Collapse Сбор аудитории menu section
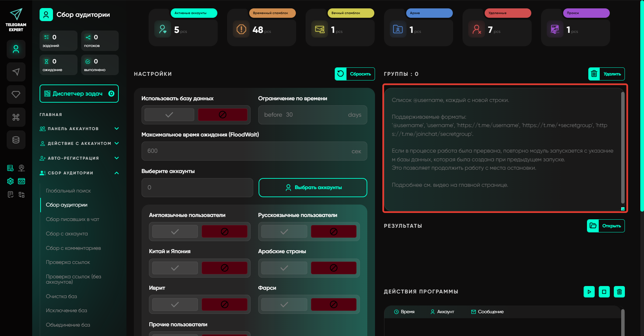 [116, 173]
